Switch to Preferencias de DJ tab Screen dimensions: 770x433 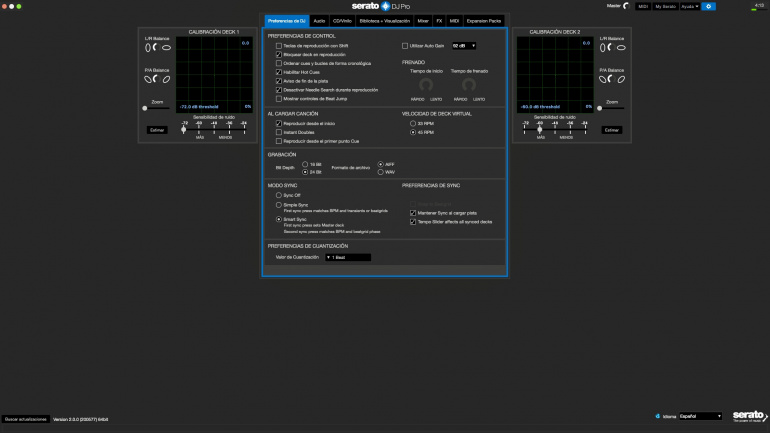pos(286,21)
